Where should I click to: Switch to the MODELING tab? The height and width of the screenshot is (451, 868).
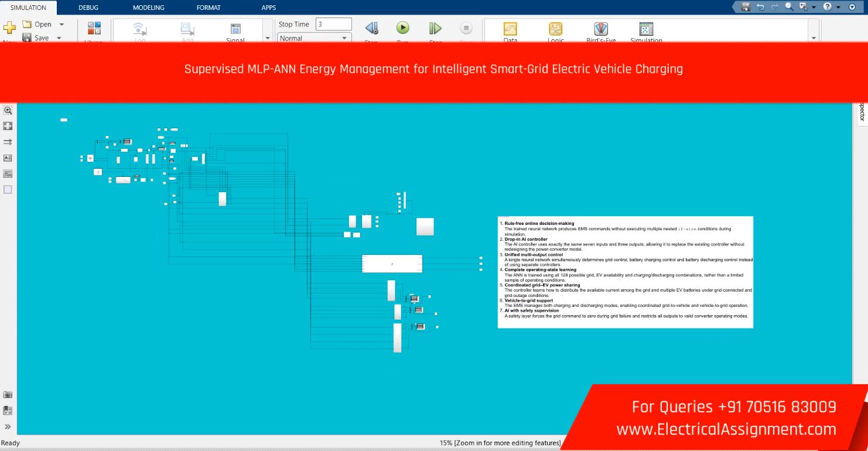[149, 8]
